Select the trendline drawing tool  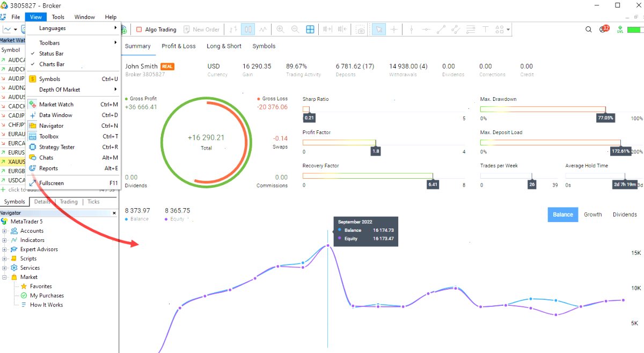[x=441, y=30]
